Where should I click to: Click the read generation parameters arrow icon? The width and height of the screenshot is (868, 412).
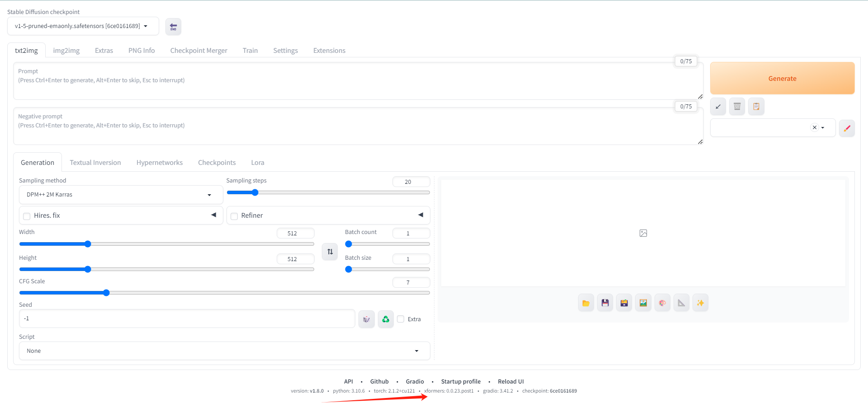coord(718,107)
